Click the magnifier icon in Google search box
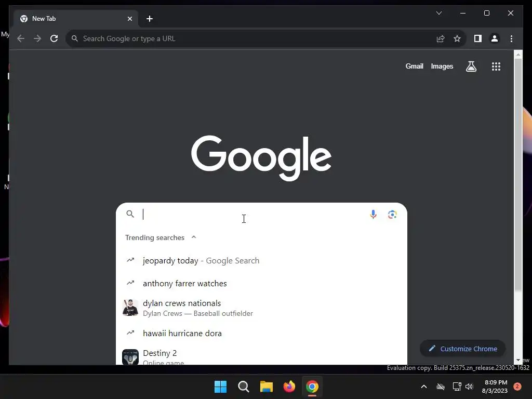 click(x=130, y=214)
